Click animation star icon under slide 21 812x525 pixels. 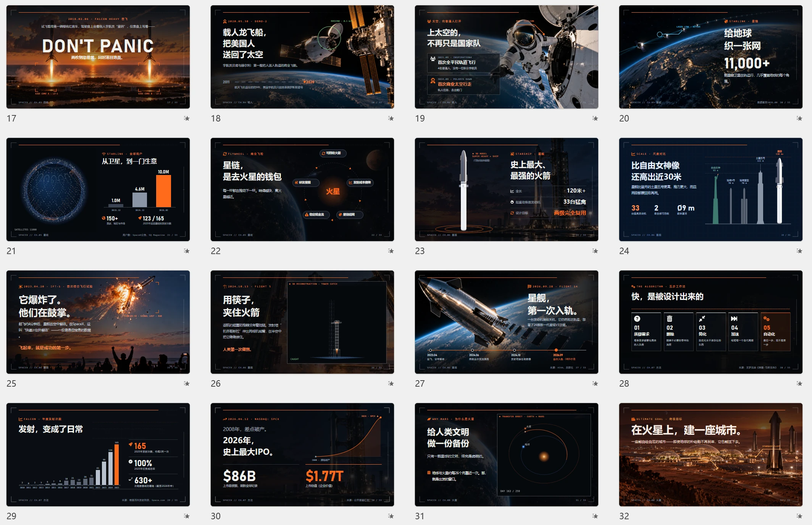point(187,251)
